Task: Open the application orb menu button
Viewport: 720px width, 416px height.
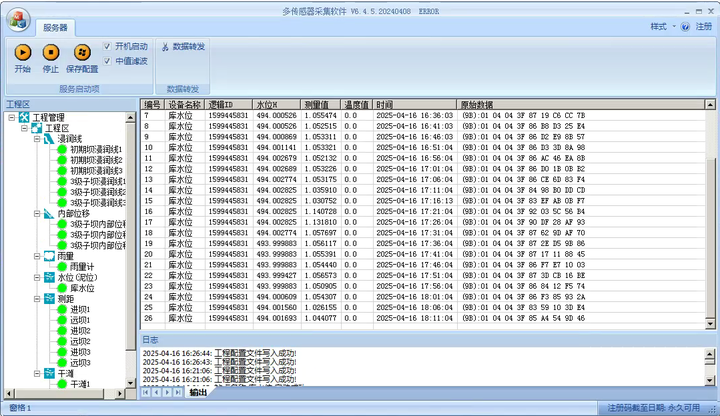Action: coord(18,19)
